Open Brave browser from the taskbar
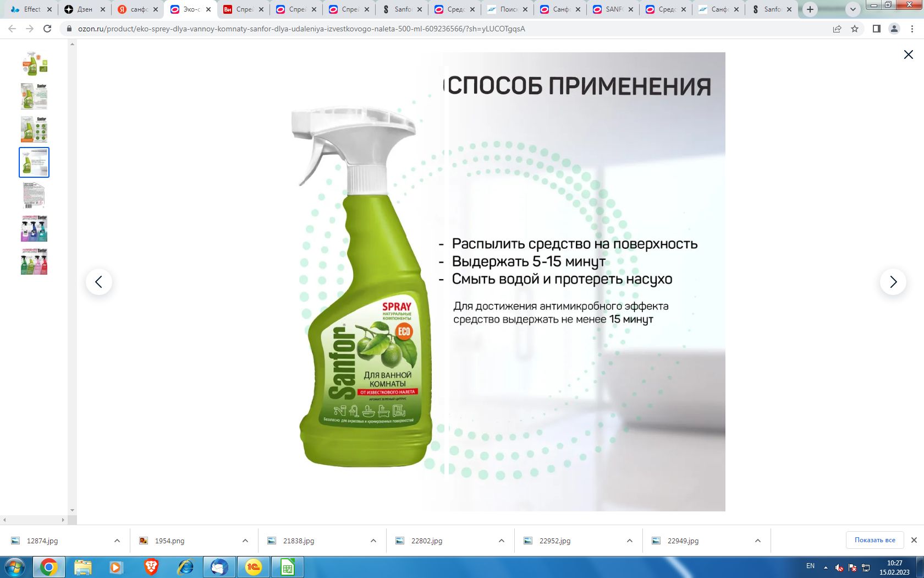 click(x=151, y=567)
